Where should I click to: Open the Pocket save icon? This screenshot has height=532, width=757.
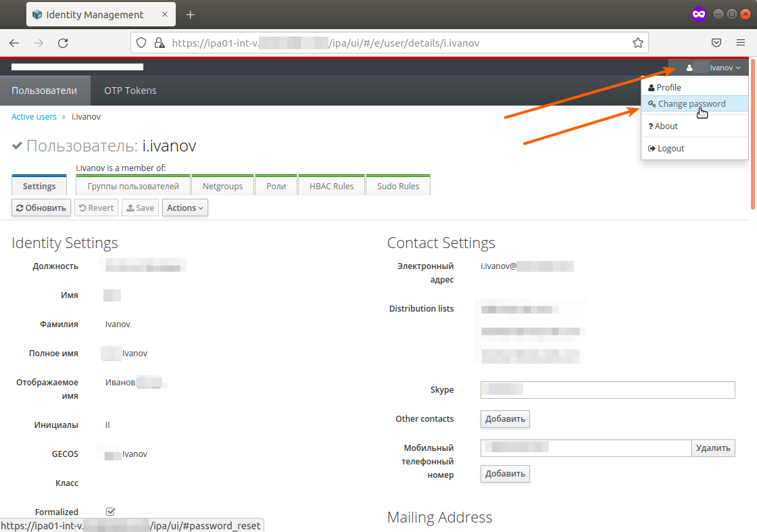716,43
